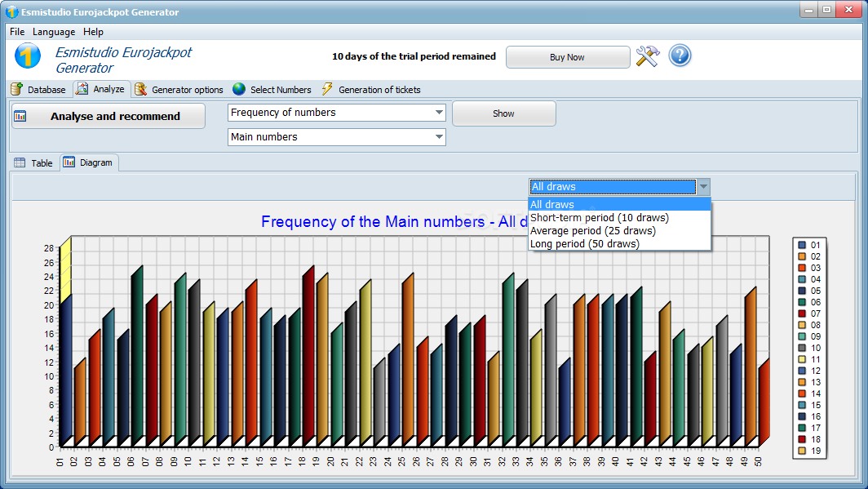Click the bar for number 01 in chart
Viewport: 868px width, 489px height.
[66, 370]
